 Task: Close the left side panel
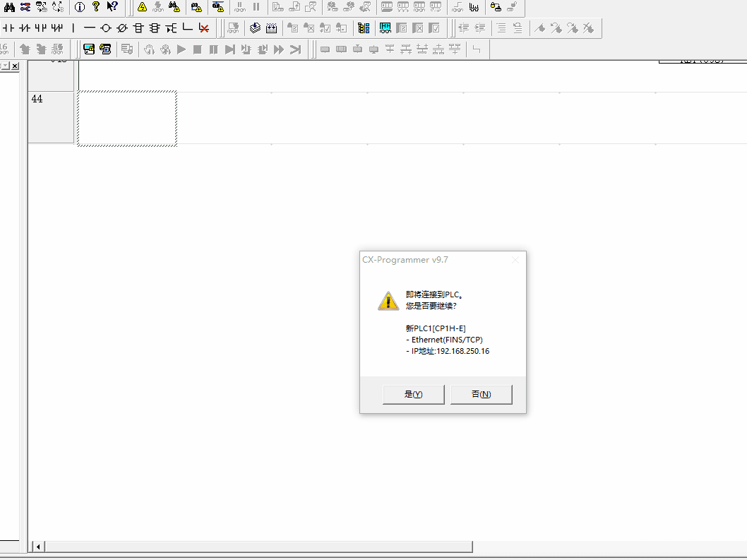16,66
